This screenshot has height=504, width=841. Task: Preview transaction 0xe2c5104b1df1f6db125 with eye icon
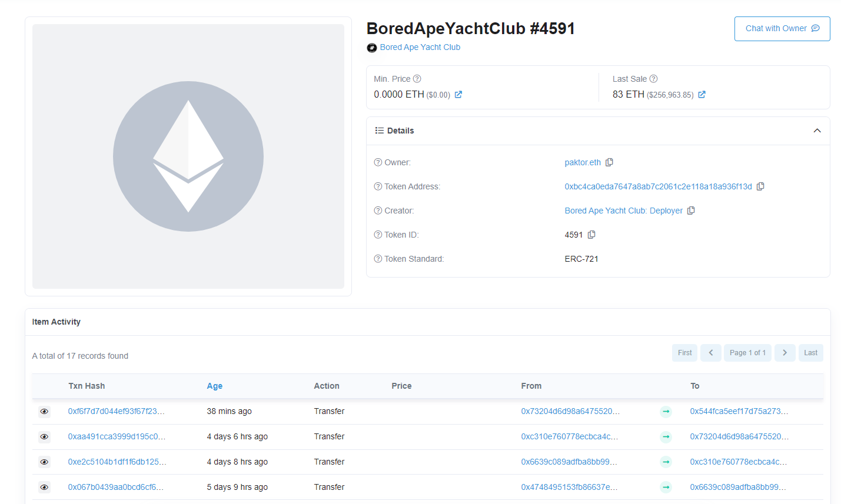click(44, 462)
